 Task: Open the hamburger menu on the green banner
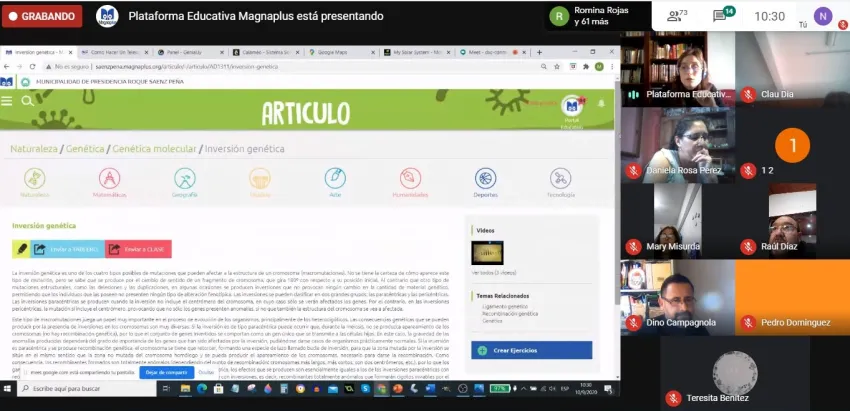[x=8, y=100]
